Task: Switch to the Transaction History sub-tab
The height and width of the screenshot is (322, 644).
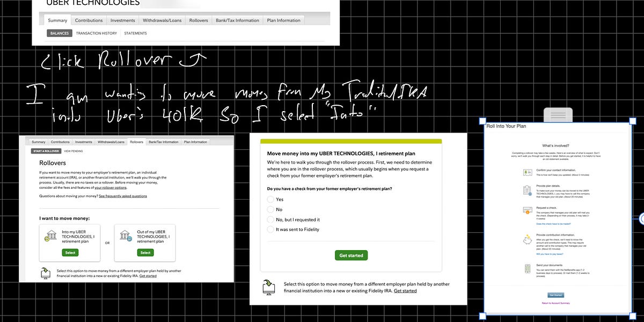Action: (x=97, y=33)
